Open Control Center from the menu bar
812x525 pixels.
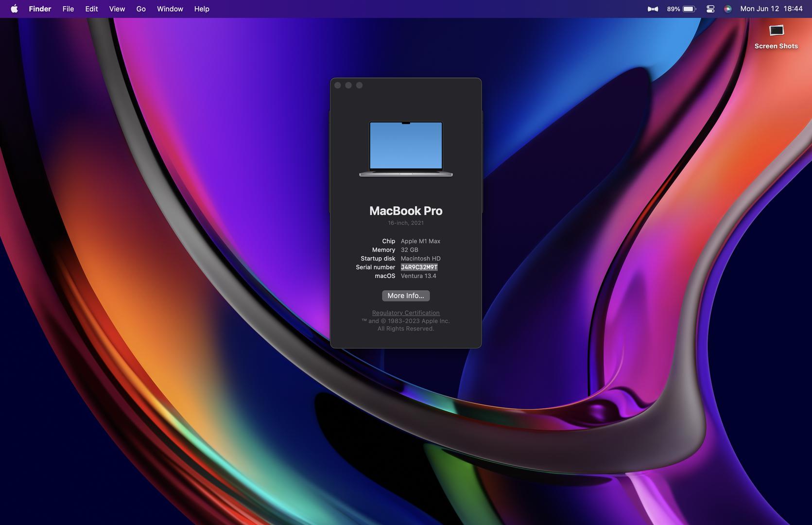click(x=710, y=9)
